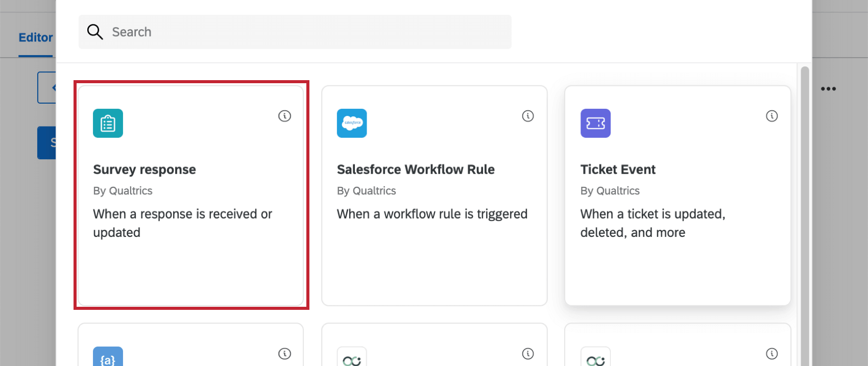Select the Survey response card title
The image size is (868, 366).
(144, 169)
